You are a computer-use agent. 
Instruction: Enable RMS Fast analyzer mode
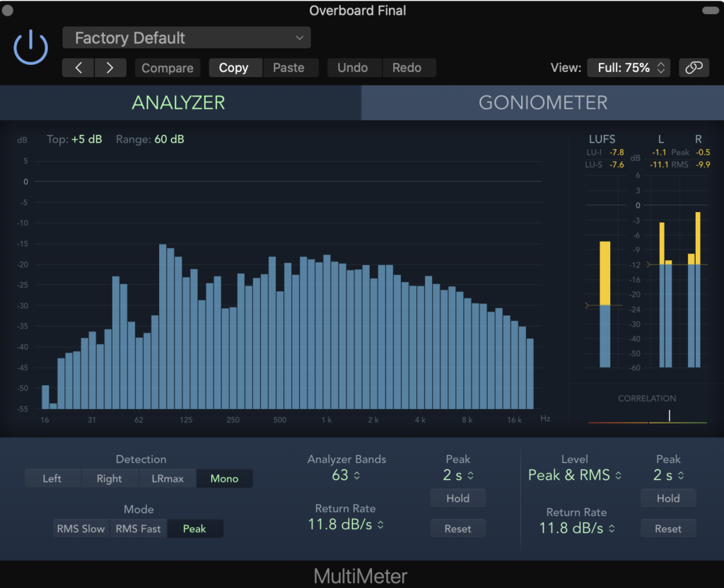click(x=139, y=529)
